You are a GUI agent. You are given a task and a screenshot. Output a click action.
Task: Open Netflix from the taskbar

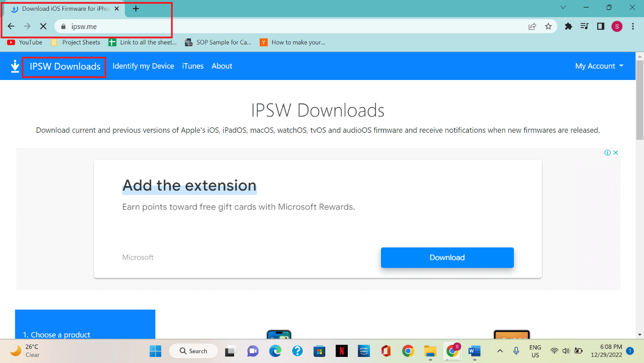point(342,351)
